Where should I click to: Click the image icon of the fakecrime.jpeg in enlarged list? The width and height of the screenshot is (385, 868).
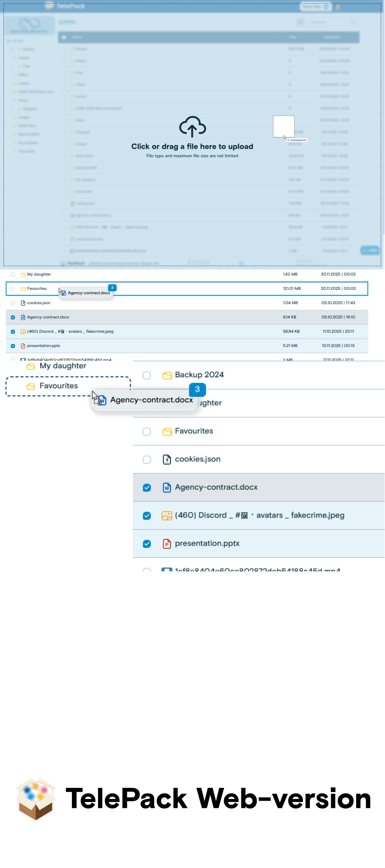167,515
